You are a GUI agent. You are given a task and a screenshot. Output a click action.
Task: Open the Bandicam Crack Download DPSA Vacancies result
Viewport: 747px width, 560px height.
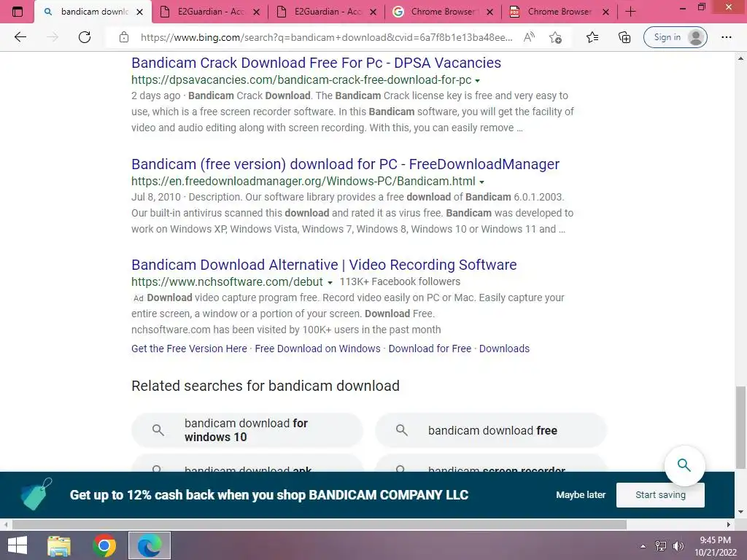pyautogui.click(x=317, y=63)
